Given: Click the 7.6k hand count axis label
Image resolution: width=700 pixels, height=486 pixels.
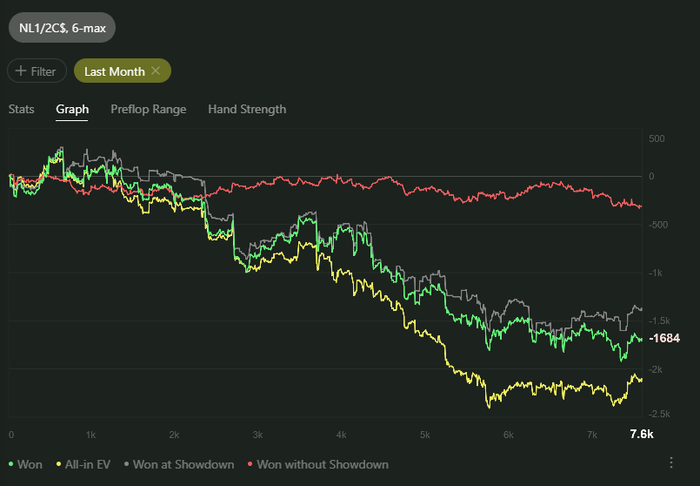Looking at the screenshot, I should [641, 434].
